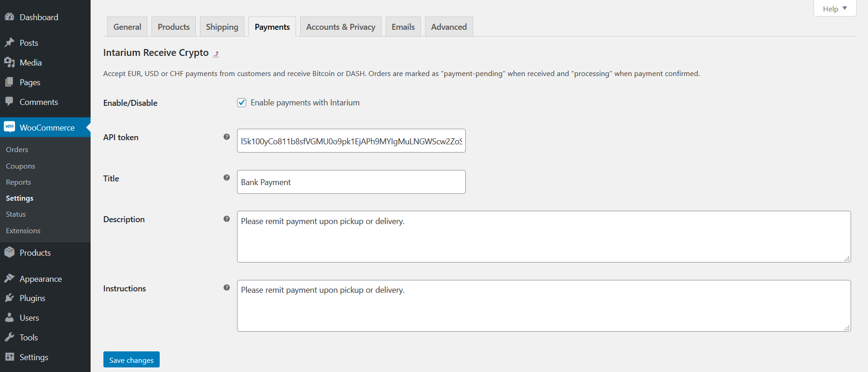Open the Accounts & Privacy tab
The height and width of the screenshot is (372, 868).
point(340,27)
